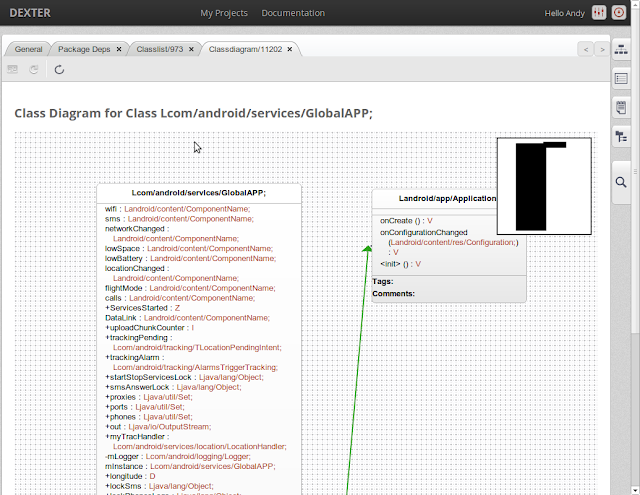Screen dimensions: 640x495
Task: Open the list view sidebar icon
Action: [x=621, y=78]
